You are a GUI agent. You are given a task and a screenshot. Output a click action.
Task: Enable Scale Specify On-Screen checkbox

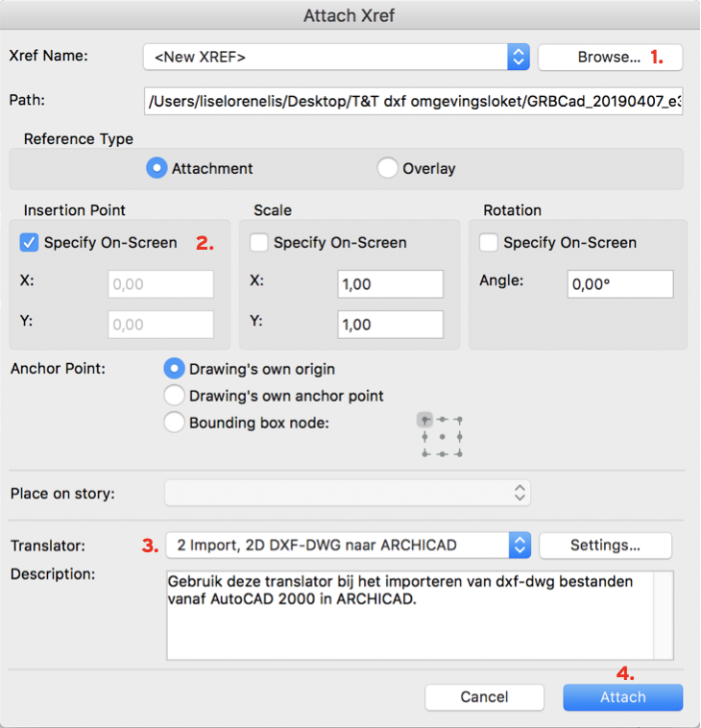pos(258,242)
